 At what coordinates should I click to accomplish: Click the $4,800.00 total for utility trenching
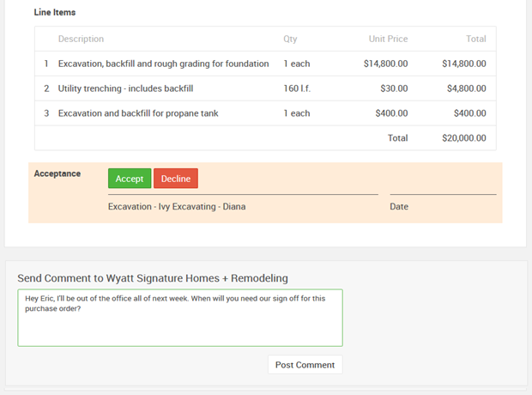tap(466, 88)
